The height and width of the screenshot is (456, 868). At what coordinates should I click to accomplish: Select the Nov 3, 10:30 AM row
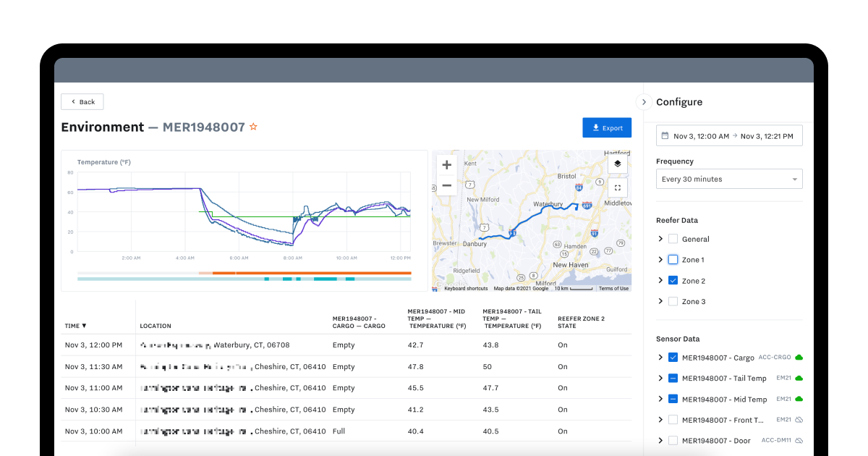(x=346, y=410)
